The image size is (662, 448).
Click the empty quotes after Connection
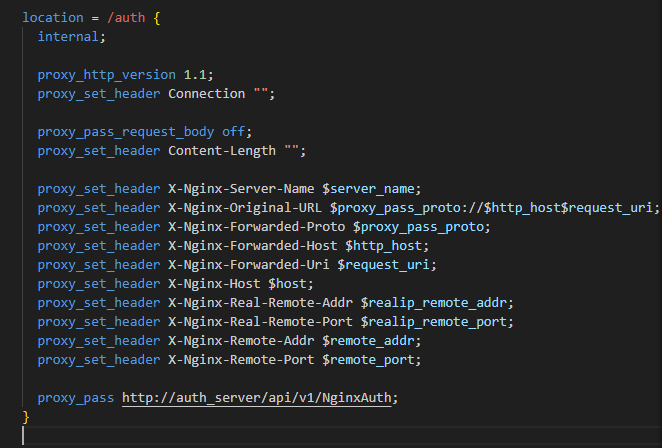[260, 91]
